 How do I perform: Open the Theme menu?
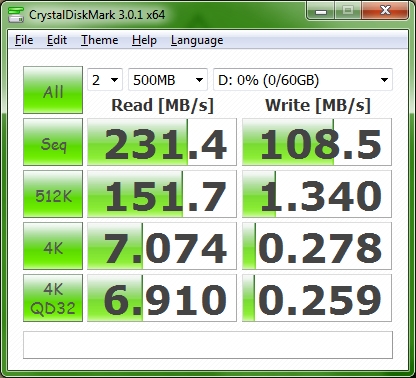[100, 40]
